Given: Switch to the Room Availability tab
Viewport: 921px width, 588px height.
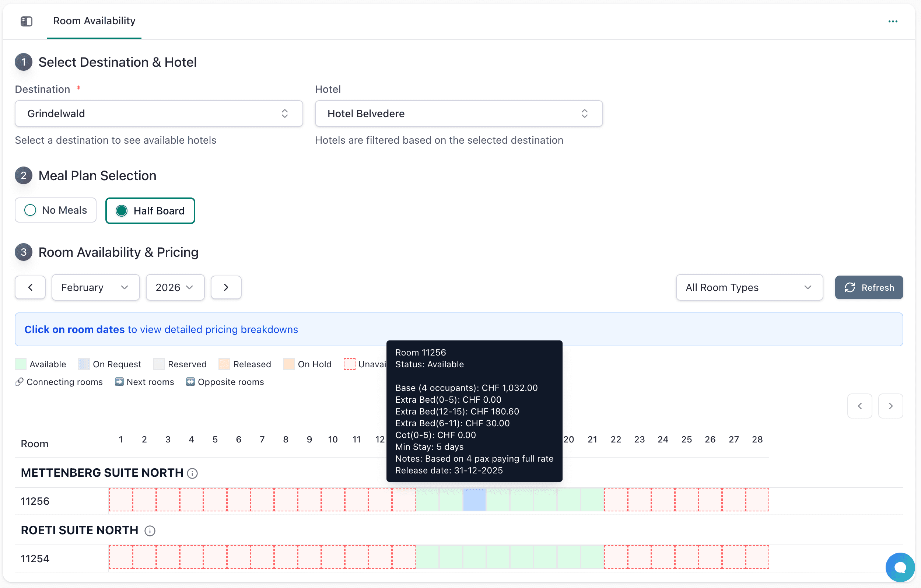Looking at the screenshot, I should [x=94, y=21].
